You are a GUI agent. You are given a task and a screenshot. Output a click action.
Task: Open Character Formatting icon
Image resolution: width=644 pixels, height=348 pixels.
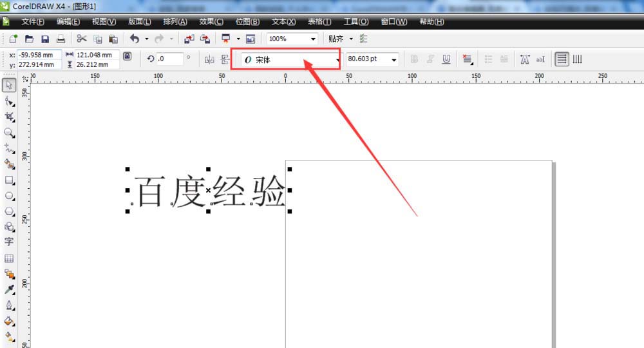(x=525, y=59)
